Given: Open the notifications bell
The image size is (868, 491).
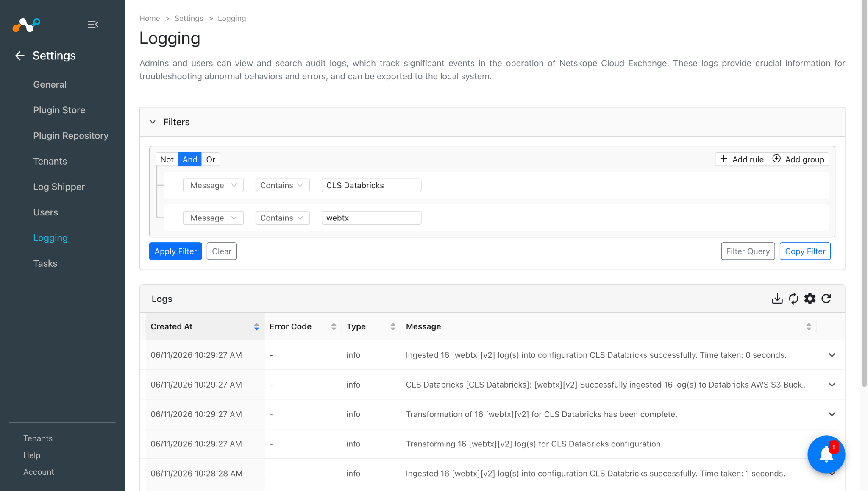Looking at the screenshot, I should tap(826, 454).
